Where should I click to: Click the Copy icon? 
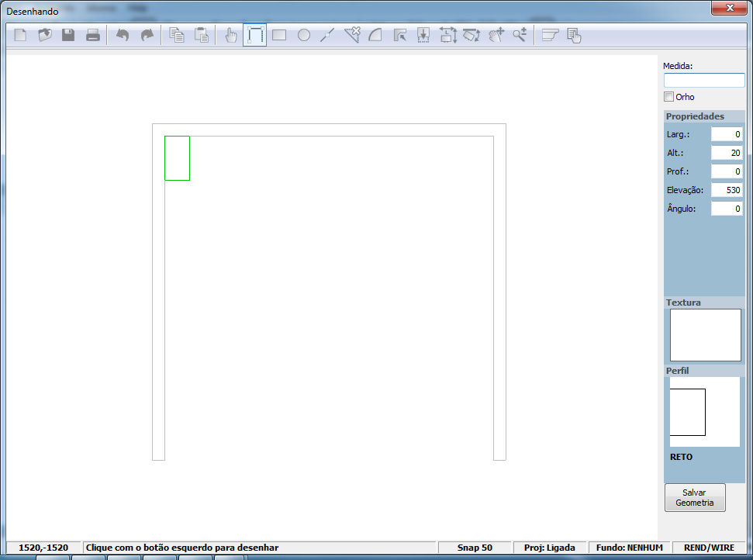(177, 35)
